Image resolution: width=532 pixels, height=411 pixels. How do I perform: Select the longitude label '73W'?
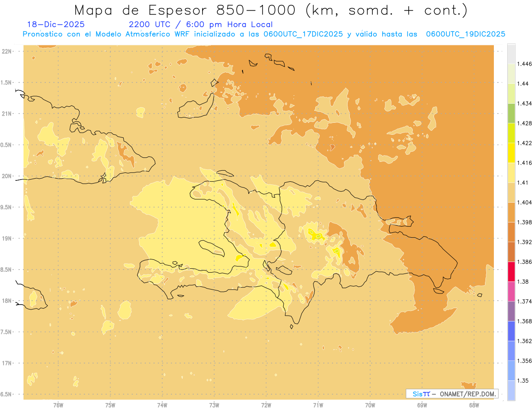pos(214,405)
